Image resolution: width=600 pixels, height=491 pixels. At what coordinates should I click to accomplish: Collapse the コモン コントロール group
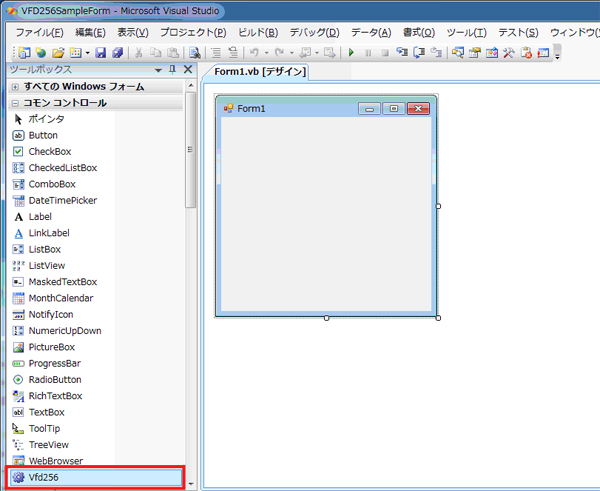click(x=15, y=103)
